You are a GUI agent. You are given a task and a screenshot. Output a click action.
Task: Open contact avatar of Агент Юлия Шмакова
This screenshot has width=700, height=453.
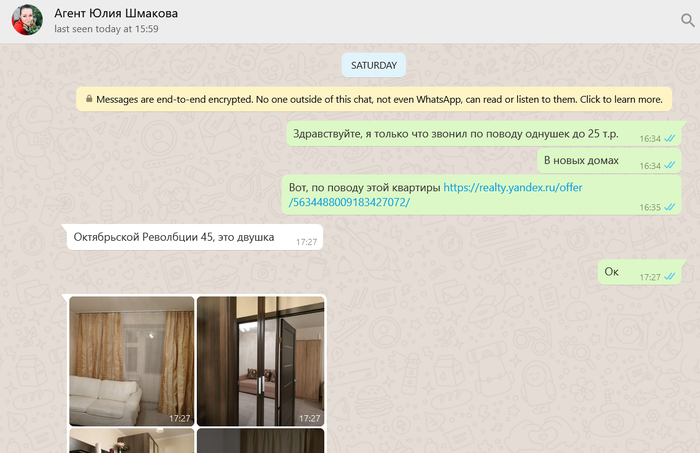(x=27, y=20)
